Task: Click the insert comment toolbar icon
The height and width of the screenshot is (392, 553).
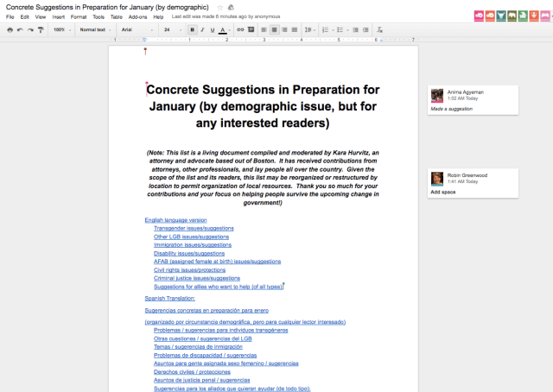Action: click(x=251, y=29)
